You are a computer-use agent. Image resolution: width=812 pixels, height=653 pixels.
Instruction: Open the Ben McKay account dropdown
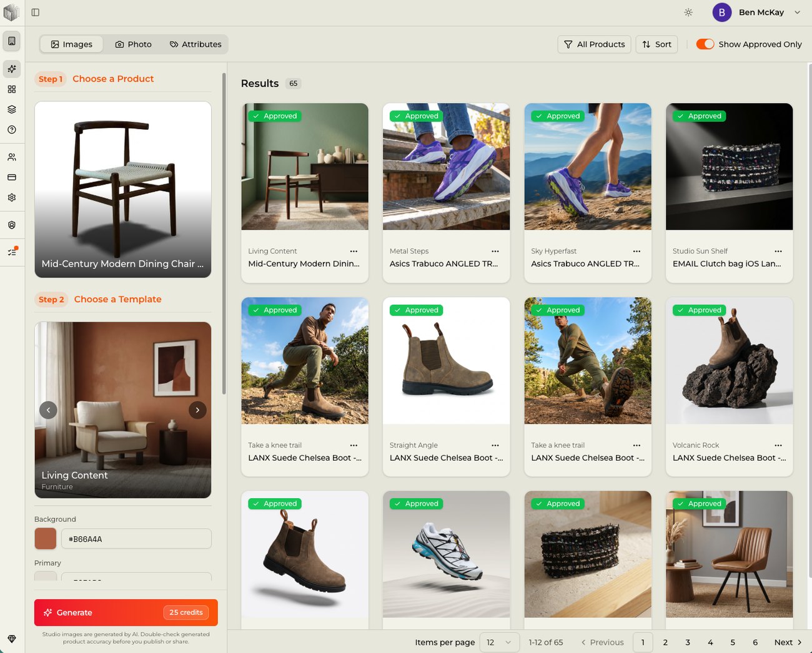pyautogui.click(x=757, y=12)
